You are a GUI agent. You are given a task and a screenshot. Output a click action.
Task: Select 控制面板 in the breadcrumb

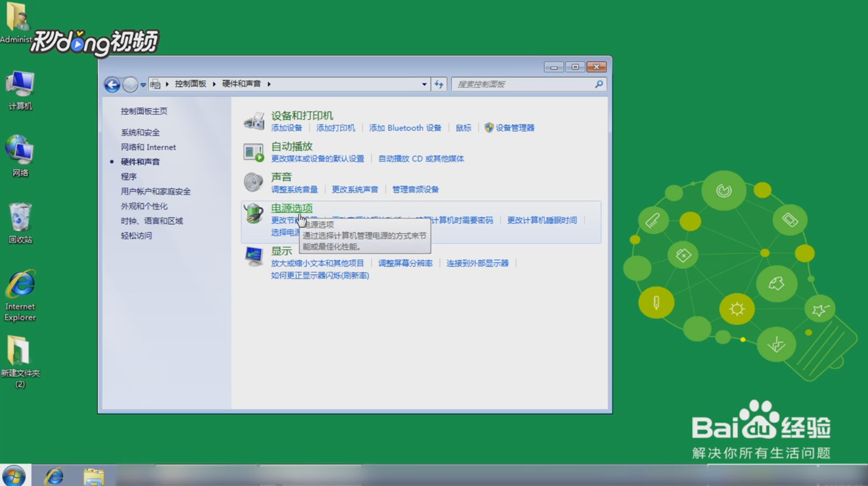pos(190,84)
